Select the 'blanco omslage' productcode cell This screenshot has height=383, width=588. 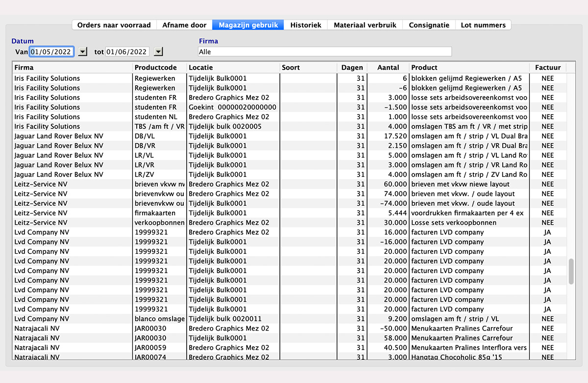[x=160, y=319]
